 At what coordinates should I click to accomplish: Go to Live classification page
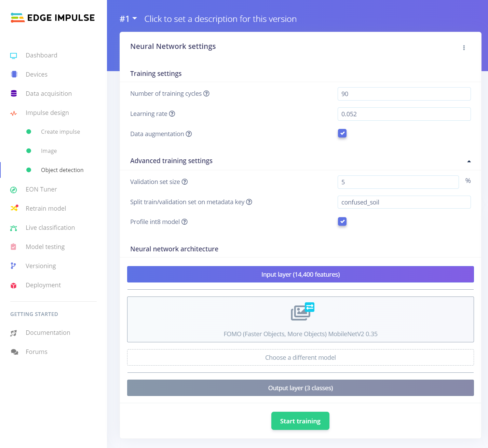[x=50, y=228]
